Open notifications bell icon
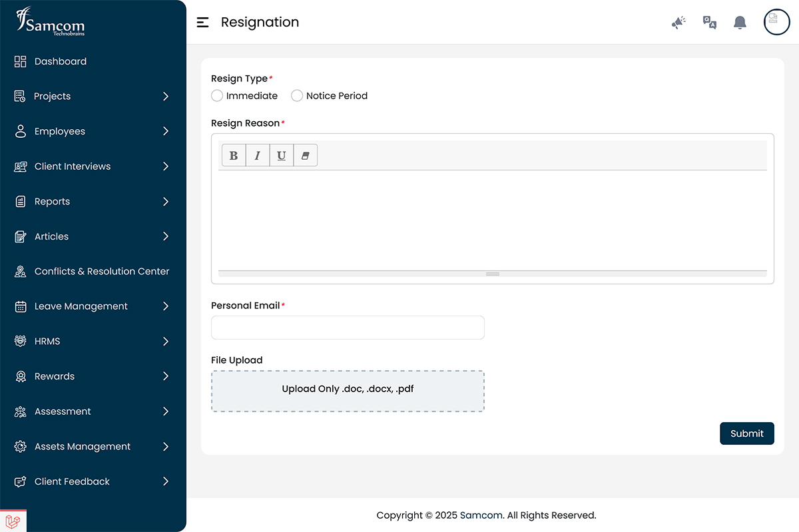The width and height of the screenshot is (799, 532). click(740, 23)
